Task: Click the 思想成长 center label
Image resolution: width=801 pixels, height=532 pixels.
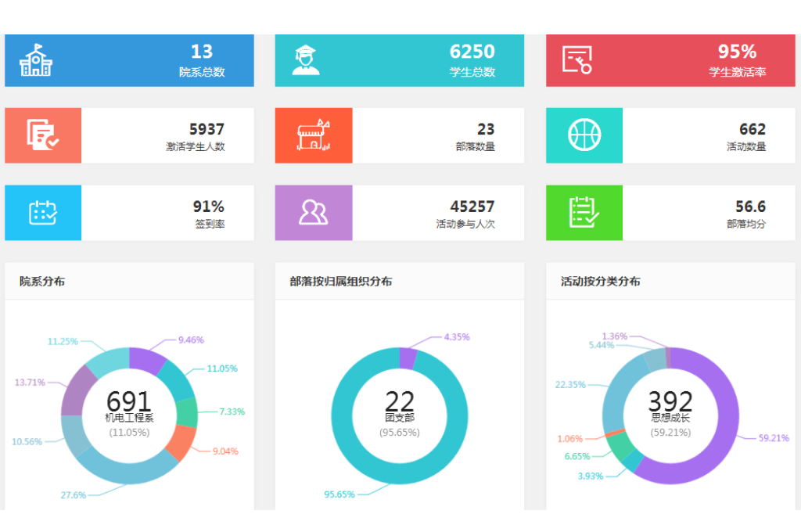Action: point(670,418)
